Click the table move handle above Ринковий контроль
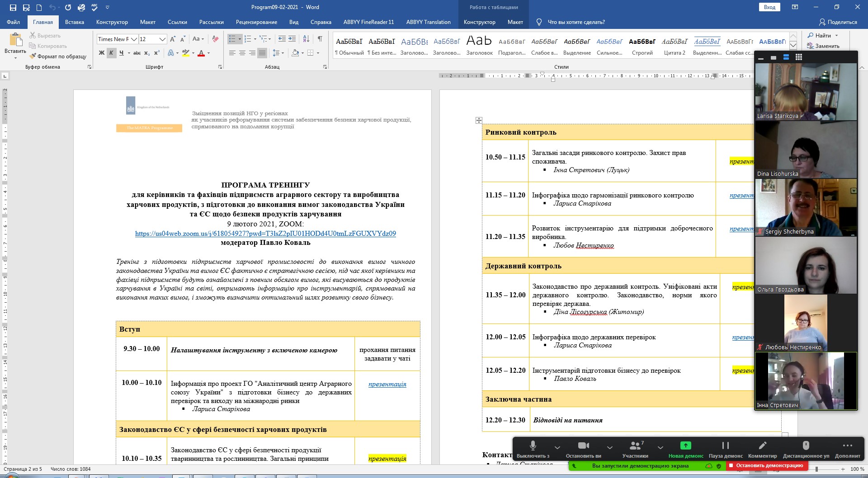The width and height of the screenshot is (868, 478). coord(479,120)
